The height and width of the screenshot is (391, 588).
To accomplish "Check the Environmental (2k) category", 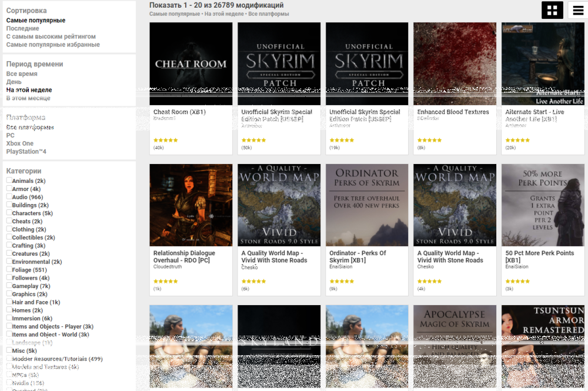I will [9, 261].
